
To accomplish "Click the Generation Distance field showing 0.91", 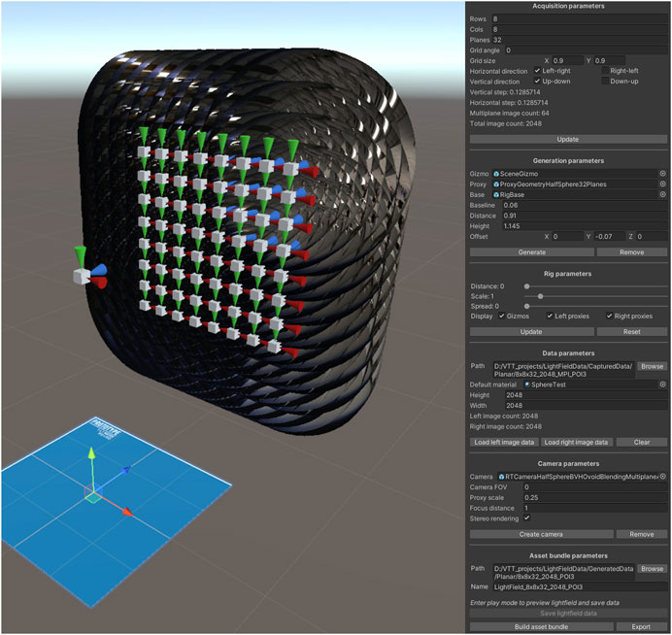I will tap(585, 216).
